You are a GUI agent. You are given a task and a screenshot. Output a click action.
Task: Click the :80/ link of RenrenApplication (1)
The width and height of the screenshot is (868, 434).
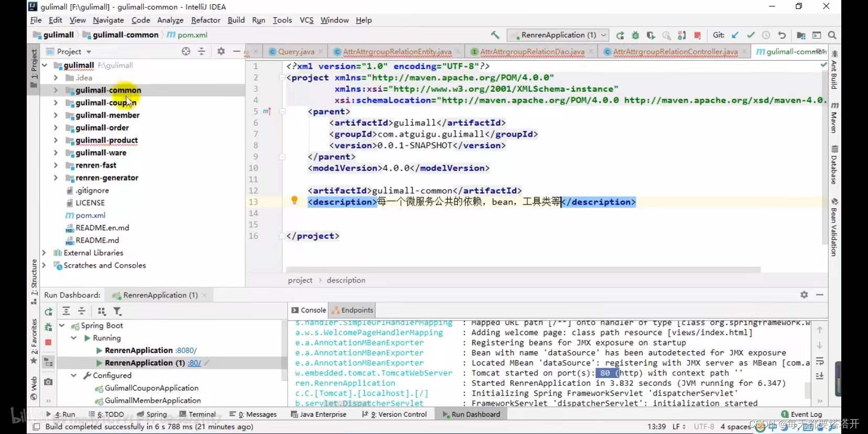coord(194,363)
